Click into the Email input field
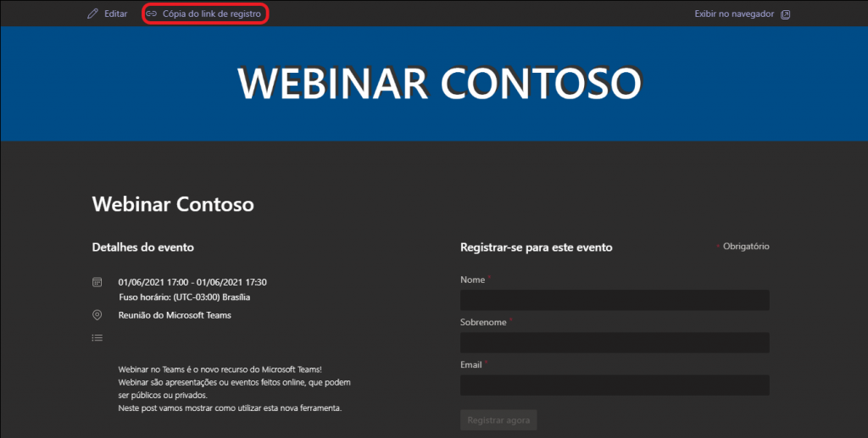Viewport: 868px width, 438px height. pyautogui.click(x=615, y=385)
